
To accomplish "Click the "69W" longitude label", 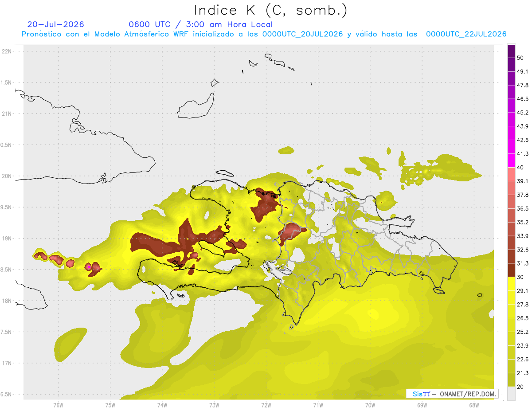I will click(x=422, y=405).
